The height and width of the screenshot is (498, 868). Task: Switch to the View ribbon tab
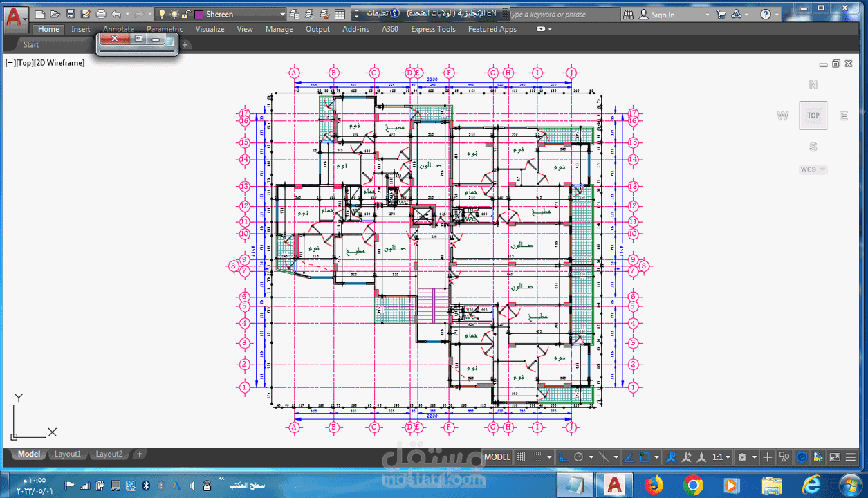(245, 29)
